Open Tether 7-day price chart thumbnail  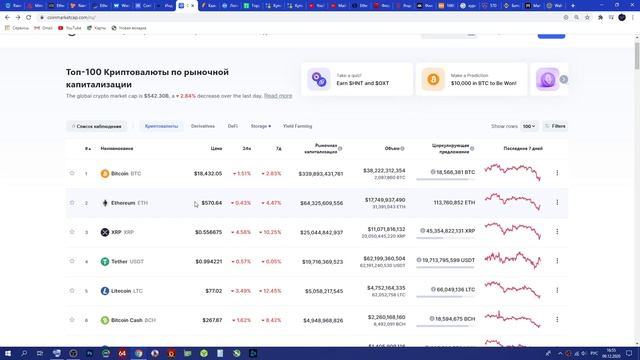pos(513,260)
